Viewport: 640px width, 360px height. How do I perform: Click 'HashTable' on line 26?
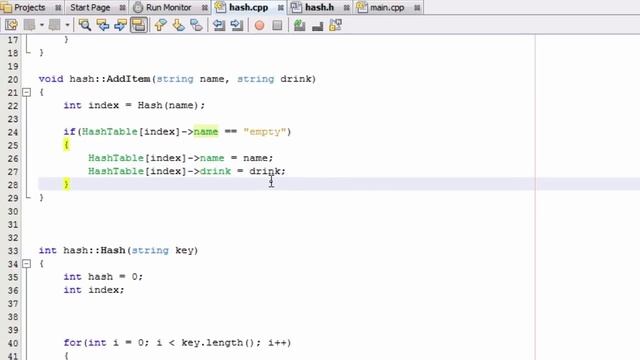116,158
